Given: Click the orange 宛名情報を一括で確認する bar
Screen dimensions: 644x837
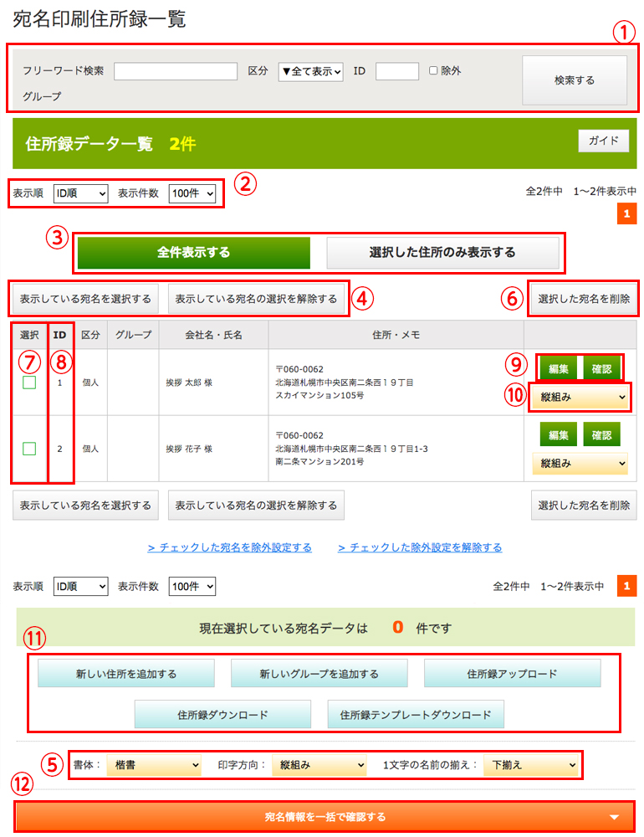Looking at the screenshot, I should (325, 816).
